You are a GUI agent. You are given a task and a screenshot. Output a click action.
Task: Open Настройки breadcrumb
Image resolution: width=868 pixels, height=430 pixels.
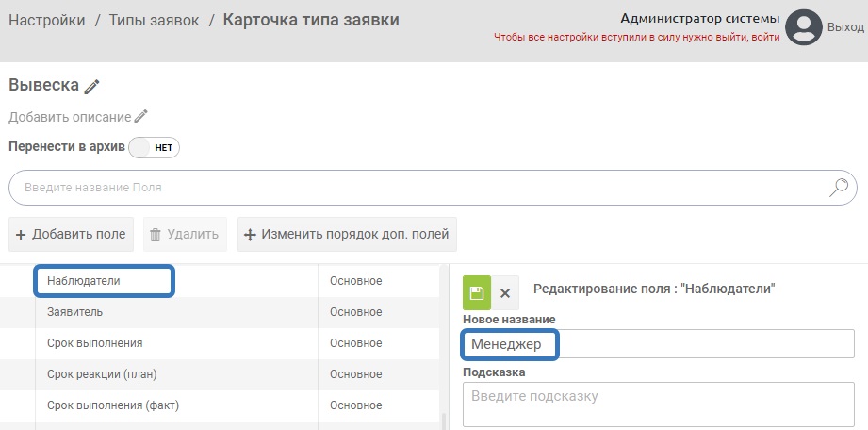[x=47, y=20]
